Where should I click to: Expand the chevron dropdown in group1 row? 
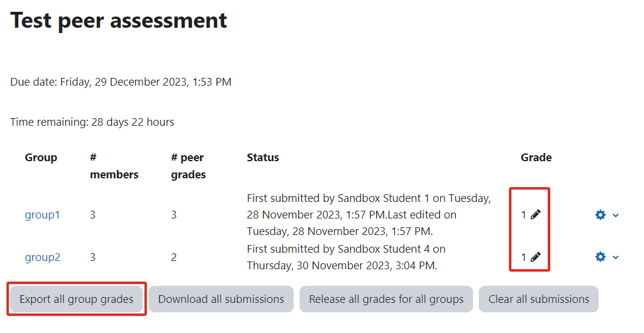[616, 216]
